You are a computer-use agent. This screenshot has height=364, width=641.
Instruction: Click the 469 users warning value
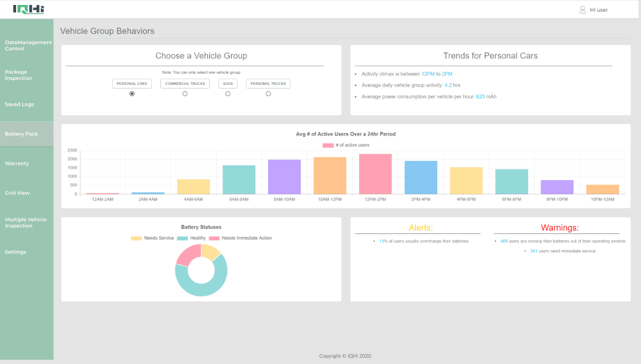pos(504,241)
